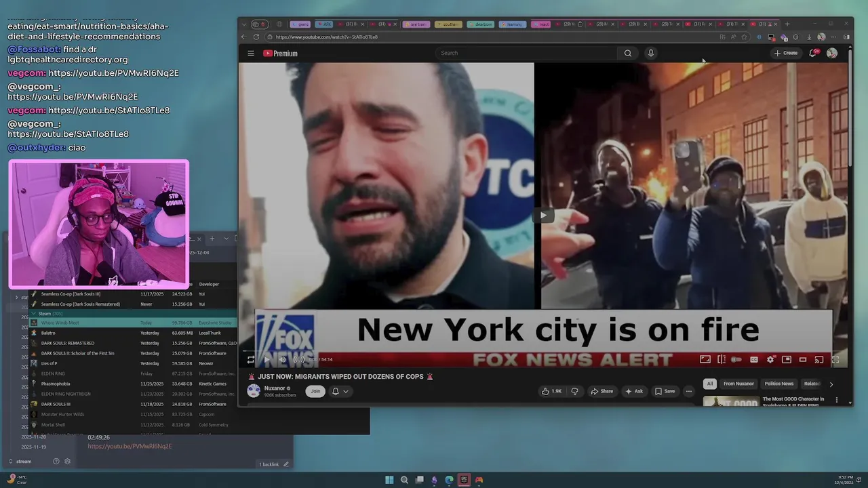The image size is (868, 488).
Task: Toggle the loop icon in the player bar
Action: pyautogui.click(x=251, y=359)
